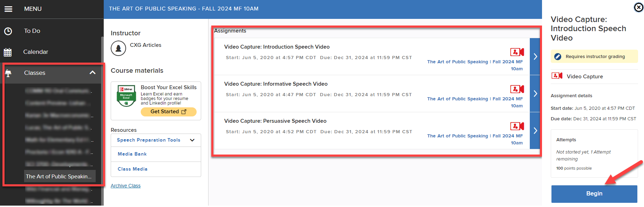Expand Speech Preparation Tools dropdown
The image size is (644, 207).
[192, 140]
